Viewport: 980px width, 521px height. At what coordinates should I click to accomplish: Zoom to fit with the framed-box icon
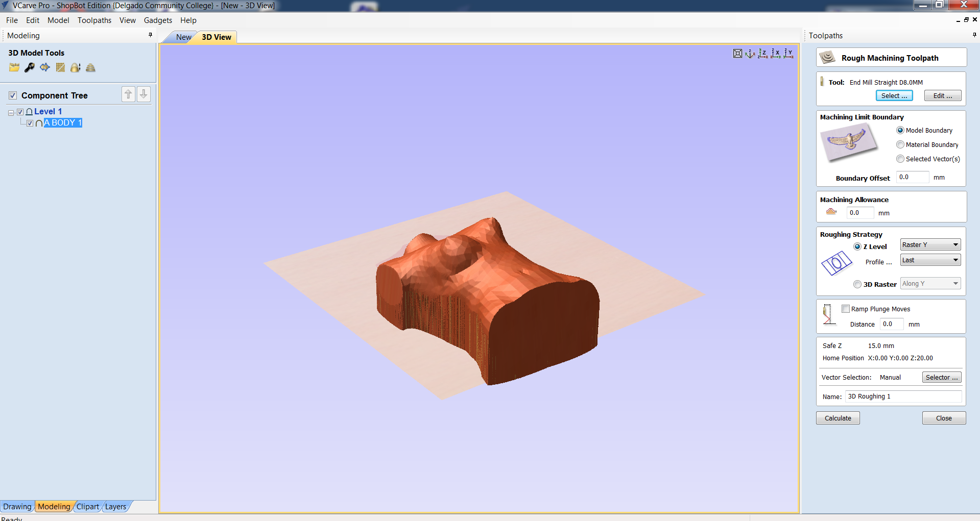tap(737, 54)
